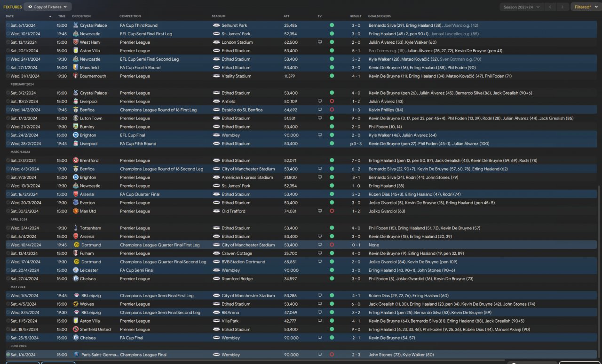Click the Leicester club badge
Image resolution: width=602 pixels, height=364 pixels.
pyautogui.click(x=76, y=270)
